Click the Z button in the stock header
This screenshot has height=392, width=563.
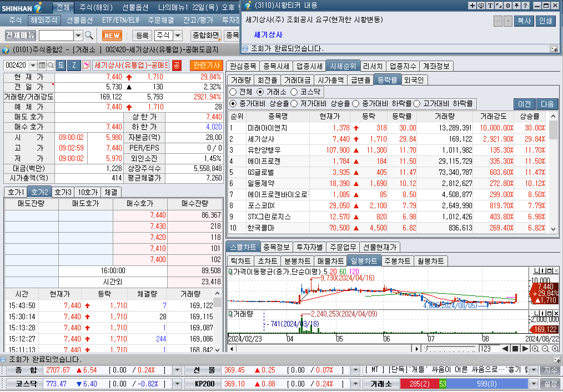pyautogui.click(x=74, y=65)
